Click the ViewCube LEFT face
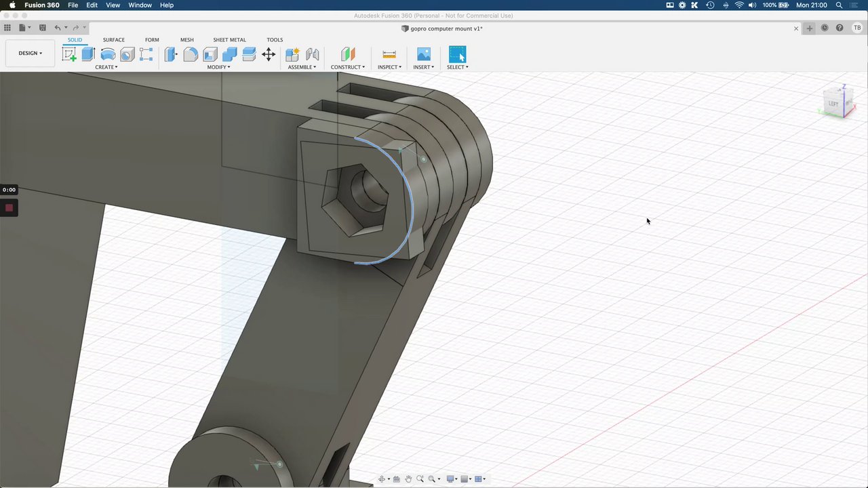 (x=834, y=104)
